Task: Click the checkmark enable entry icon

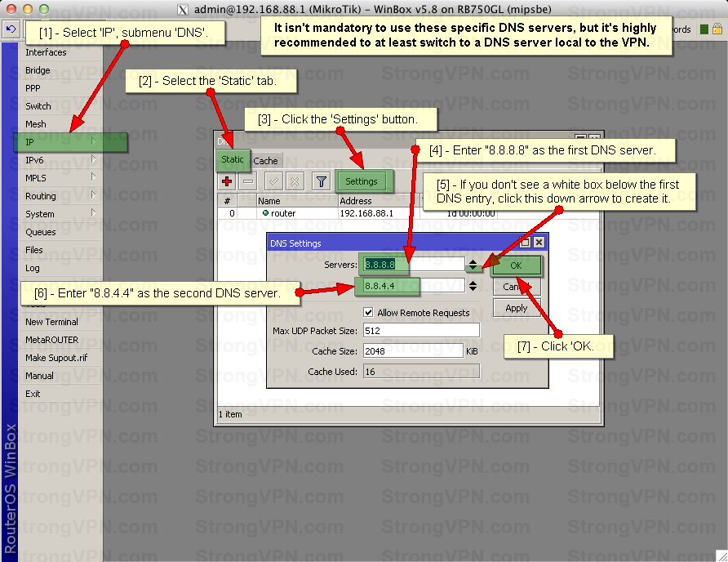Action: [274, 181]
